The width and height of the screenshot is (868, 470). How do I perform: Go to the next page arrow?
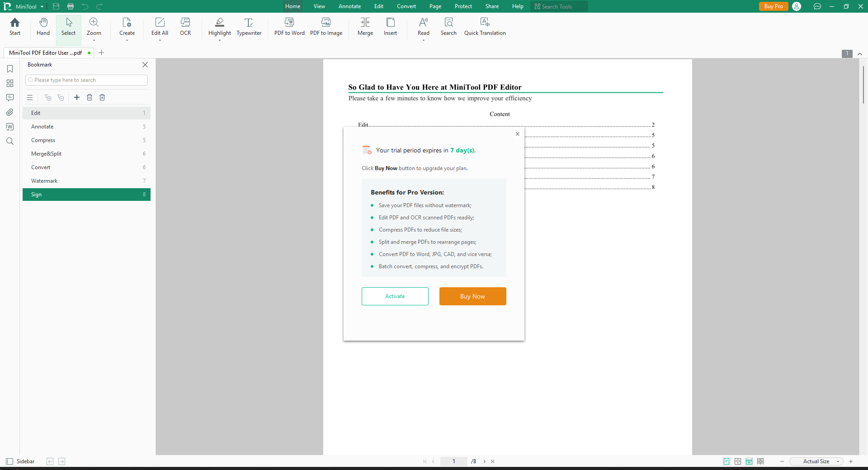484,461
